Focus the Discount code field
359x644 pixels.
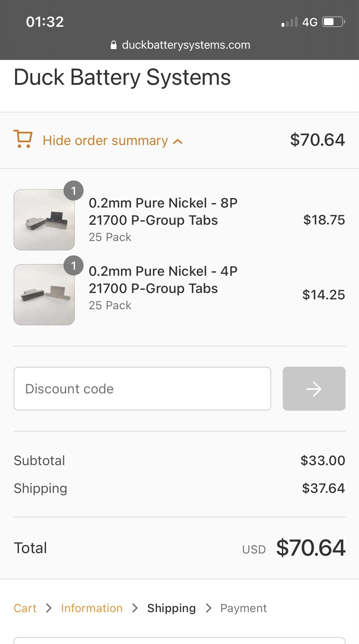(x=142, y=389)
